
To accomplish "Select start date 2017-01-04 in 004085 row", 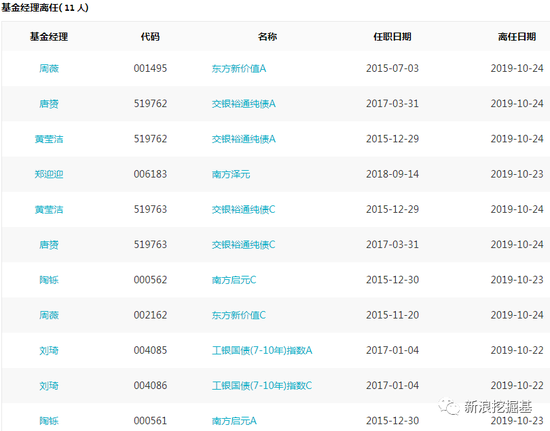I will 393,350.
